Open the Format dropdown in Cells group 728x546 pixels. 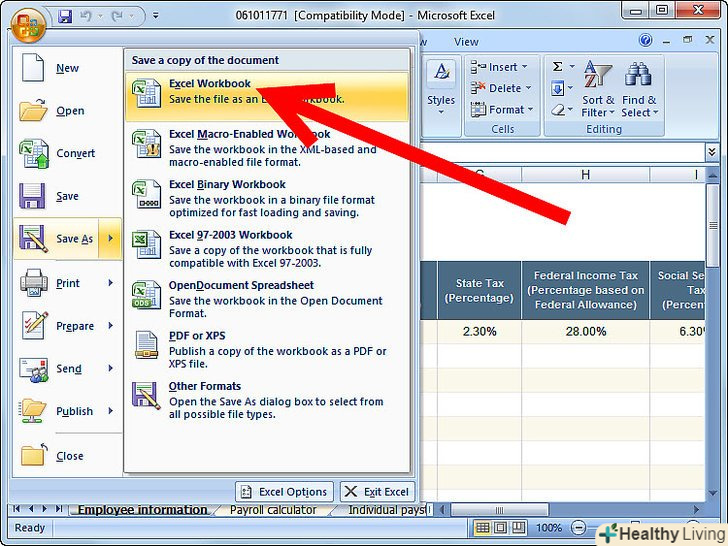coord(502,110)
